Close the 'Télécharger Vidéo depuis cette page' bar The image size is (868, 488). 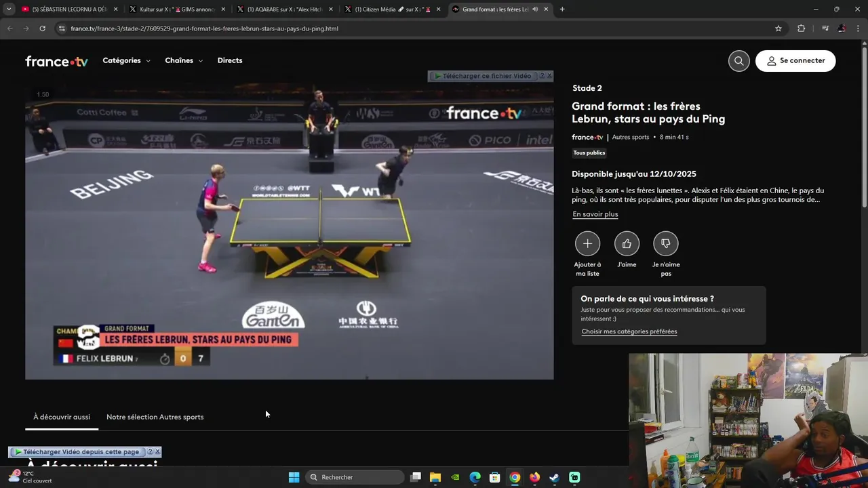[157, 451]
